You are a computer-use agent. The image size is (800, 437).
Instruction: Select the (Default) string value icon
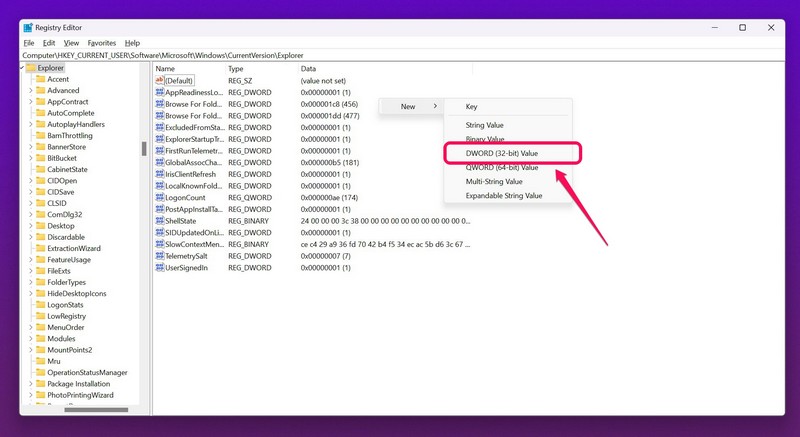[x=159, y=80]
